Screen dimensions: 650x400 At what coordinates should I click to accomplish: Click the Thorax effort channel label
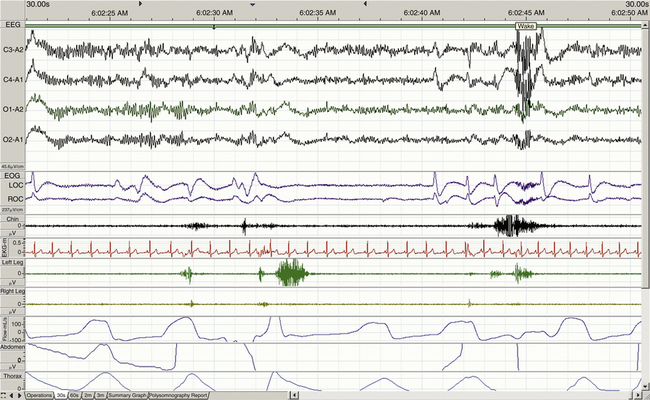coord(12,377)
